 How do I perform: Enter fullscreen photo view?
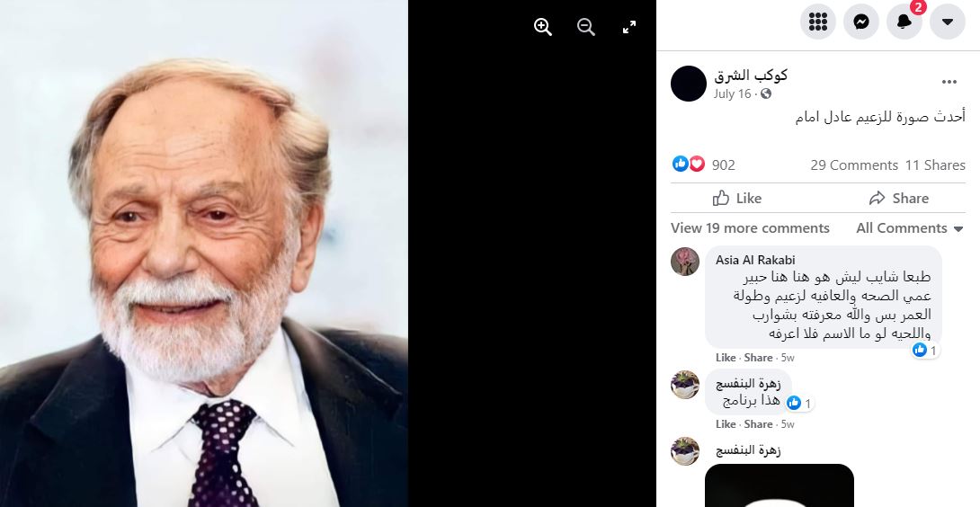coord(629,27)
